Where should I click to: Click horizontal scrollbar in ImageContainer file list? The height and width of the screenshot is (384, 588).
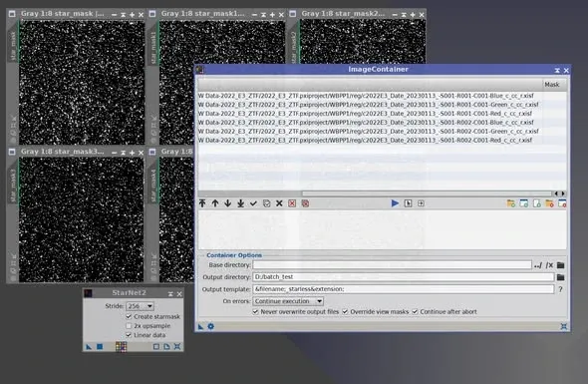427,193
